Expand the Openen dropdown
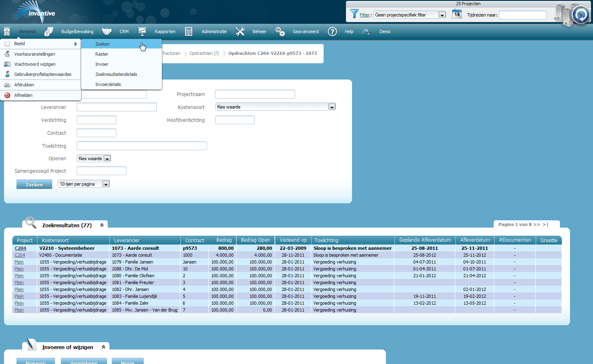Screen dimensions: 593x364 [107, 159]
